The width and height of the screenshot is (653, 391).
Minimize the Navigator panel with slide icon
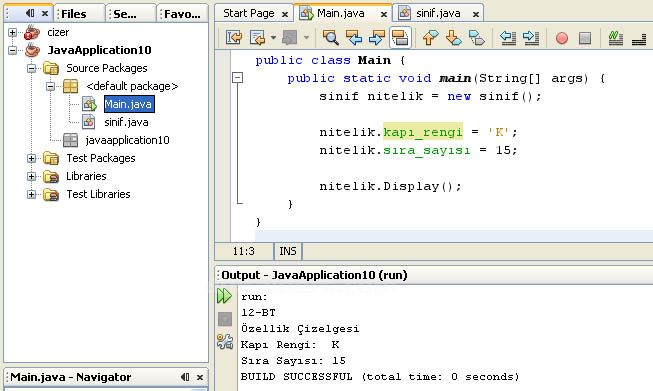(185, 377)
